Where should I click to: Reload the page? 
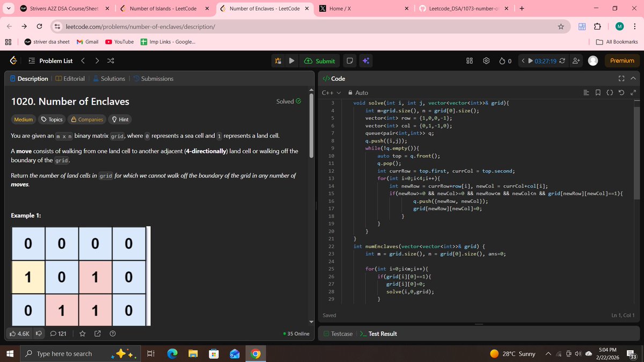[40, 26]
